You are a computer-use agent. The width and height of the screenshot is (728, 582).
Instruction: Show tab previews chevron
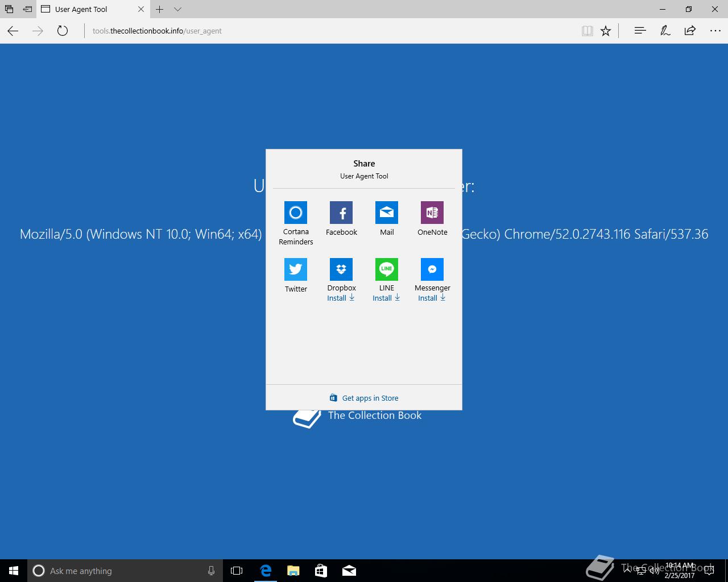pos(177,9)
